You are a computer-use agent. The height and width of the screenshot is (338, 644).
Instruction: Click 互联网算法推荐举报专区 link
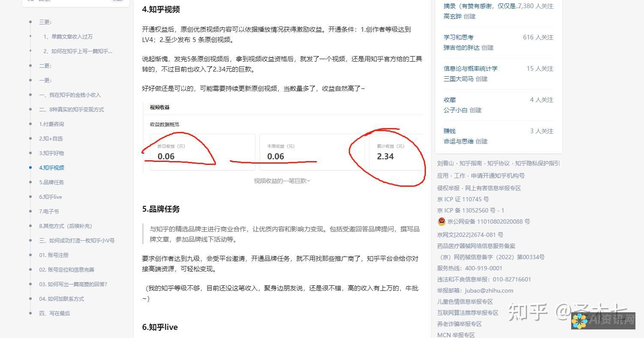pyautogui.click(x=468, y=313)
